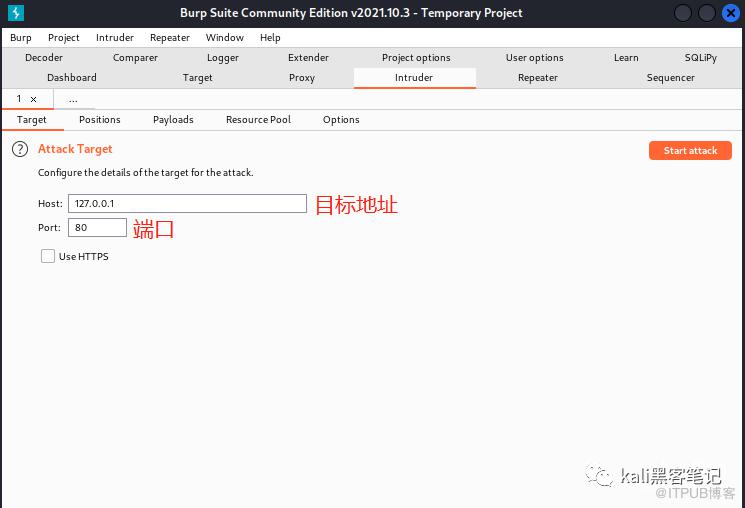Open the Burp menu
The height and width of the screenshot is (508, 745).
[x=21, y=38]
